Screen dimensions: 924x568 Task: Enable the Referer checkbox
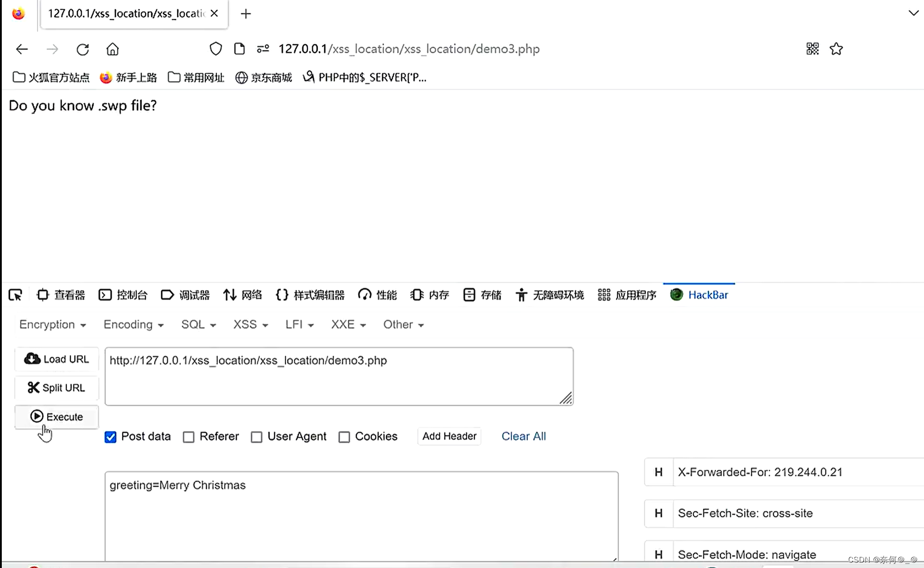pyautogui.click(x=189, y=437)
